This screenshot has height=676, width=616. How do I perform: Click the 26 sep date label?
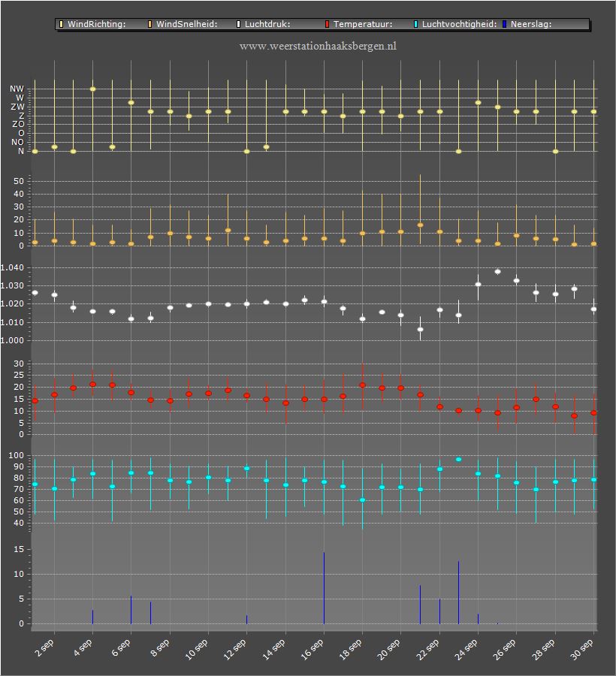tap(504, 650)
